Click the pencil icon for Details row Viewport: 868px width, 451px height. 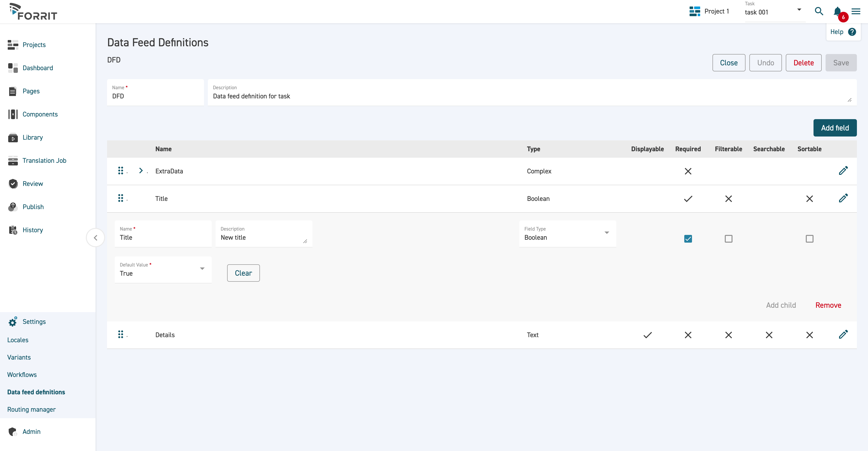click(843, 335)
